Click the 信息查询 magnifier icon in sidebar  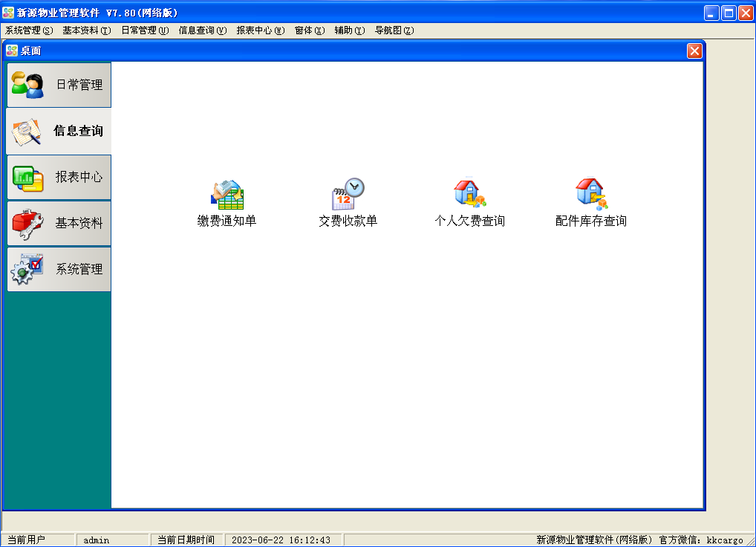[x=27, y=132]
